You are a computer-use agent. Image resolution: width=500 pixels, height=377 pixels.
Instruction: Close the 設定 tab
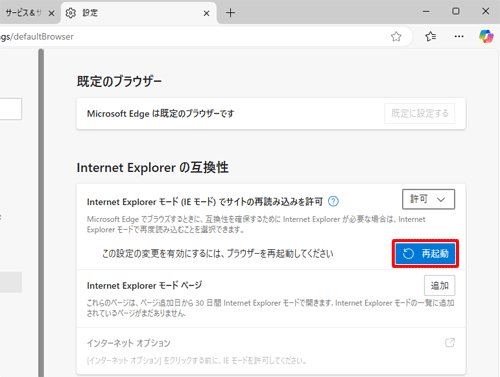(206, 13)
